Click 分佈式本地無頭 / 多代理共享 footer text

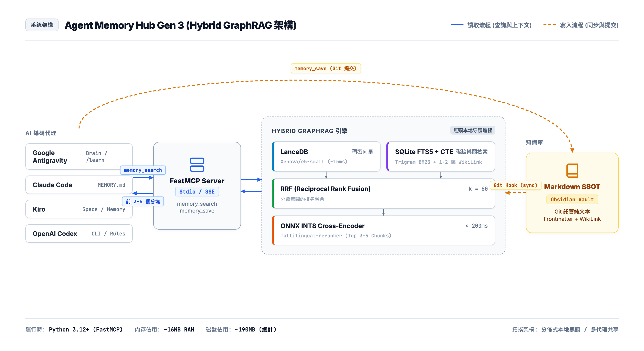(580, 329)
